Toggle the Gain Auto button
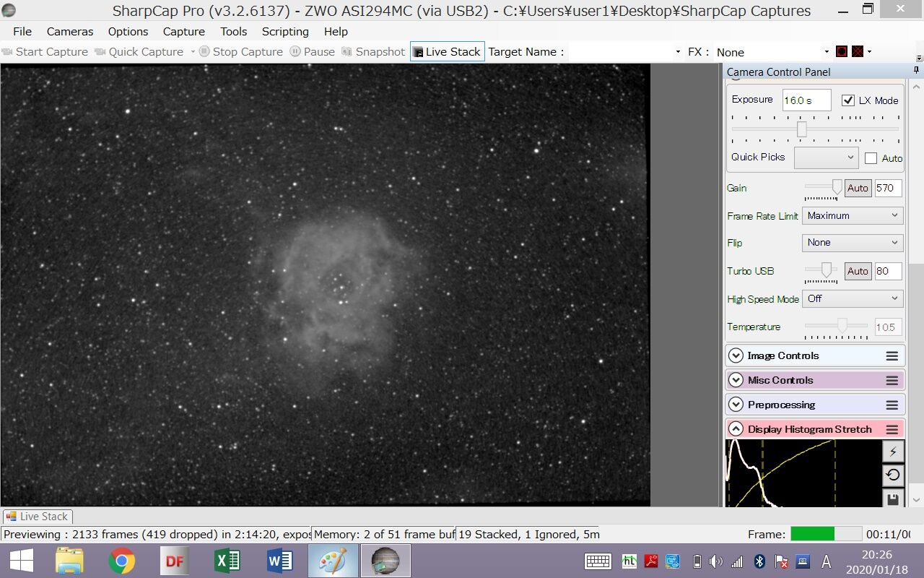Image resolution: width=924 pixels, height=578 pixels. (x=858, y=188)
